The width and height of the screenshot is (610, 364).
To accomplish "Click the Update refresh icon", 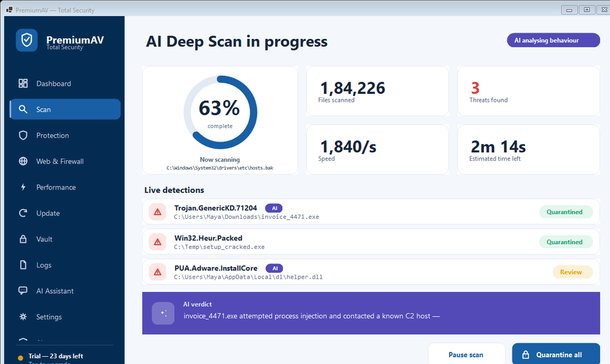I will (23, 213).
